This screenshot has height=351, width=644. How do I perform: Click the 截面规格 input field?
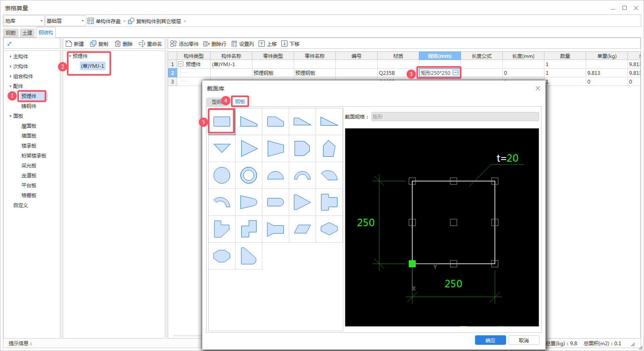pos(455,117)
